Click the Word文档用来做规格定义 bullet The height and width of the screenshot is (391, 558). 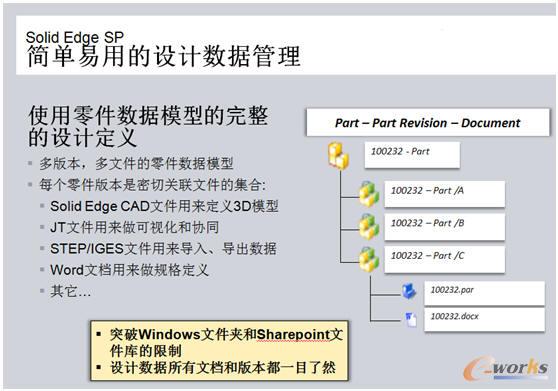129,270
